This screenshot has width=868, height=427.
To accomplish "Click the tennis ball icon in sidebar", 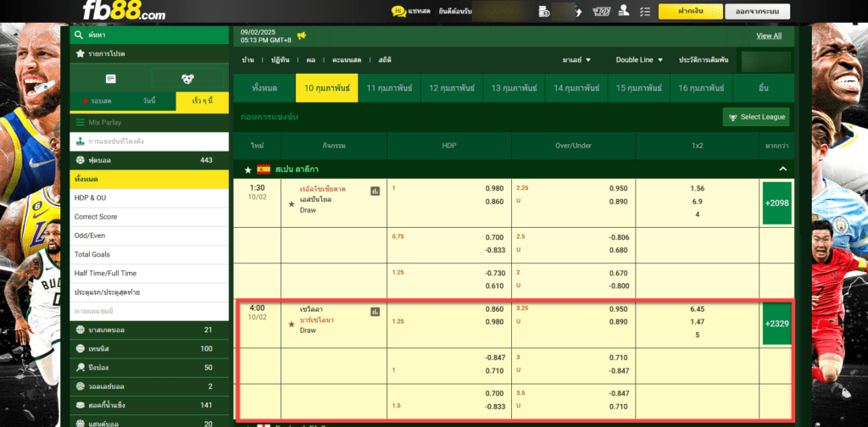I will click(81, 348).
